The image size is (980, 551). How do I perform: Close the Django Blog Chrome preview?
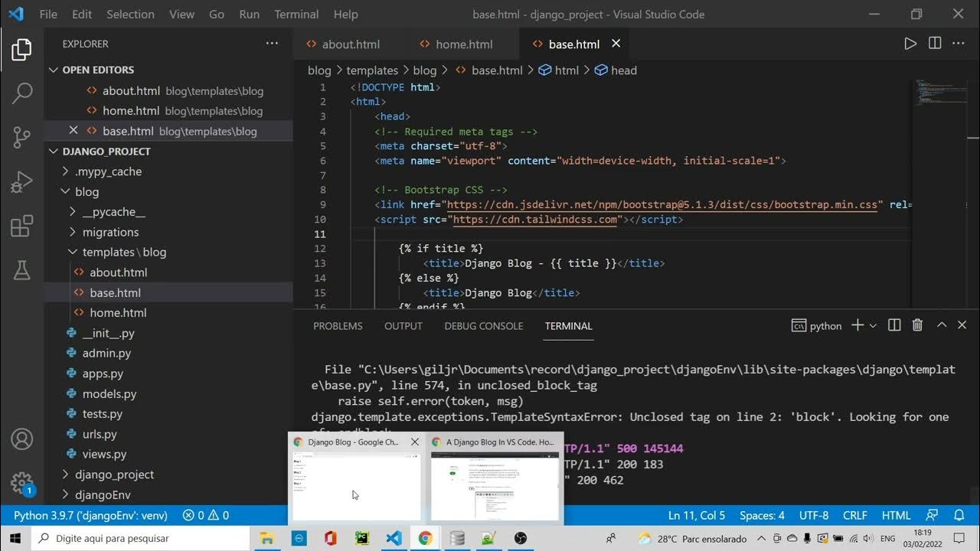(415, 442)
